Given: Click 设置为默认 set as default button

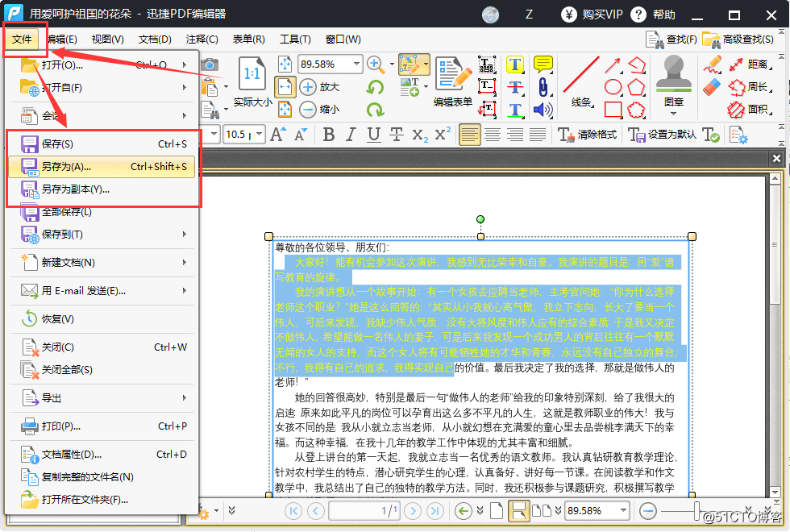Looking at the screenshot, I should (x=662, y=135).
